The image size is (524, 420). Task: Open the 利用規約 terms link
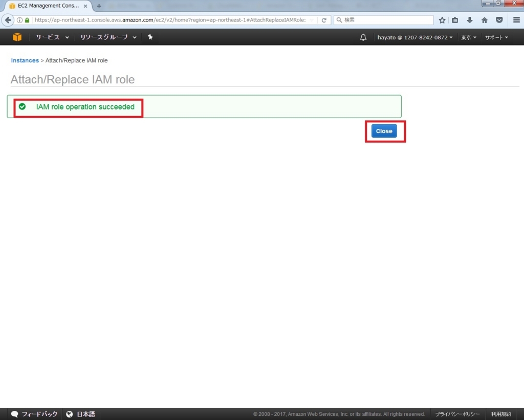501,414
